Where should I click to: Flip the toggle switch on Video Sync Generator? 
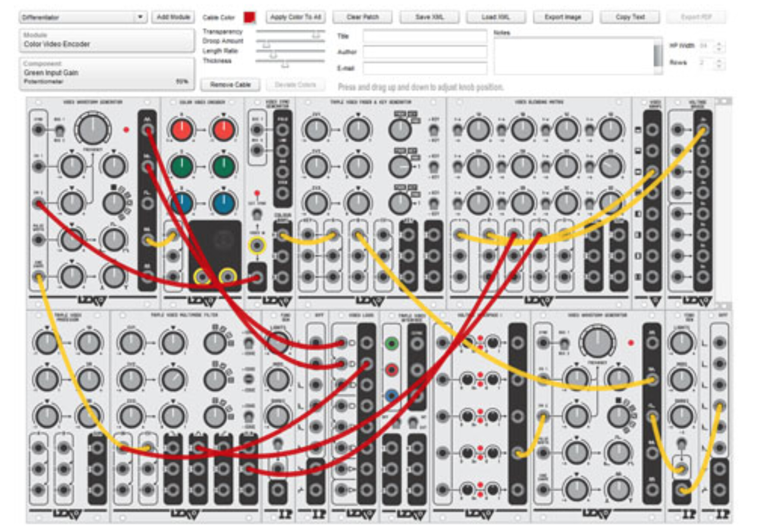click(x=257, y=214)
